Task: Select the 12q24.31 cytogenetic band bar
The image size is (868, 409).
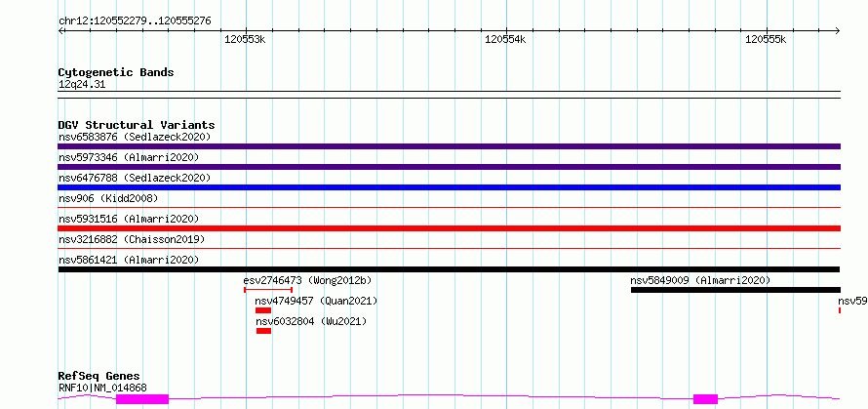Action: [x=449, y=95]
